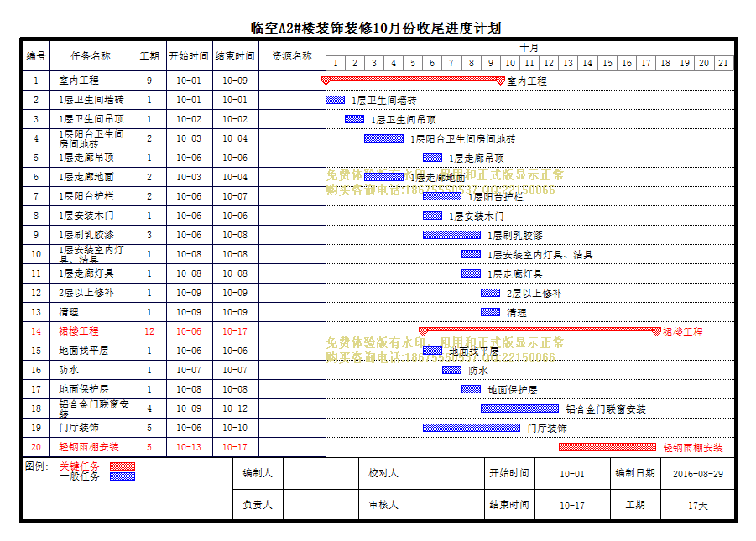Image resolution: width=756 pixels, height=541 pixels.
Task: Select the Gantt bar for 门厅装饰
Action: (x=472, y=428)
